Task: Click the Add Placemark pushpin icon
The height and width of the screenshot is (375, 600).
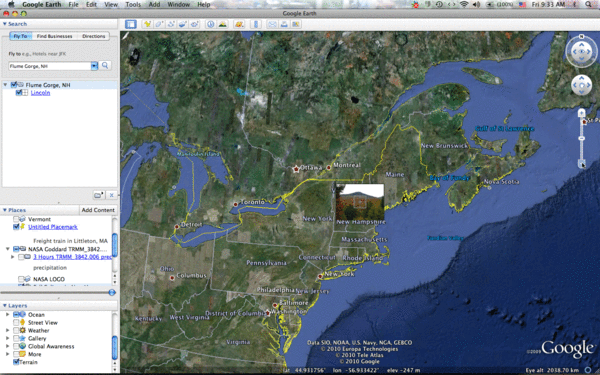Action: tap(147, 24)
